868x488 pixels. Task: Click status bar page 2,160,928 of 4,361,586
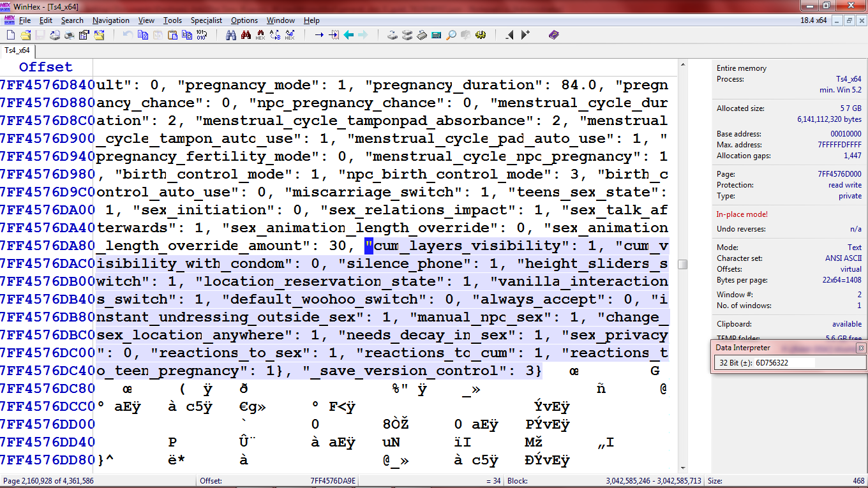point(49,481)
